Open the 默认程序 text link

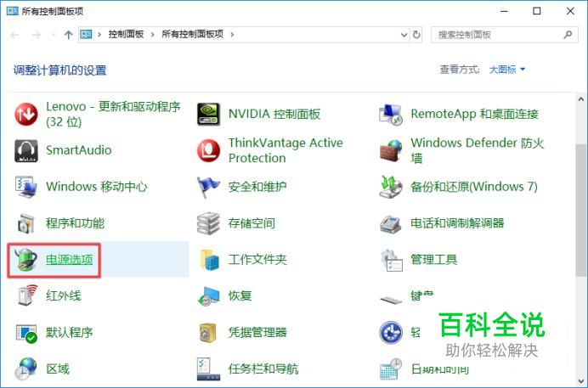pos(70,332)
